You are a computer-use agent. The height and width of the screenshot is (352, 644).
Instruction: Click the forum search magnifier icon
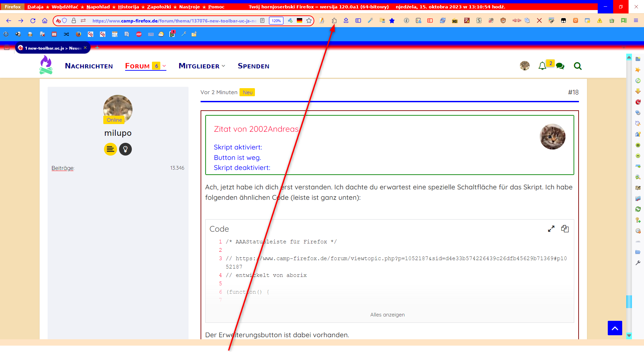(578, 66)
